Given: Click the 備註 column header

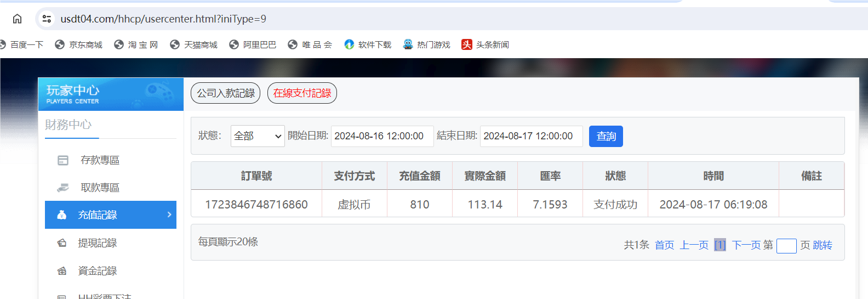Looking at the screenshot, I should click(x=812, y=176).
